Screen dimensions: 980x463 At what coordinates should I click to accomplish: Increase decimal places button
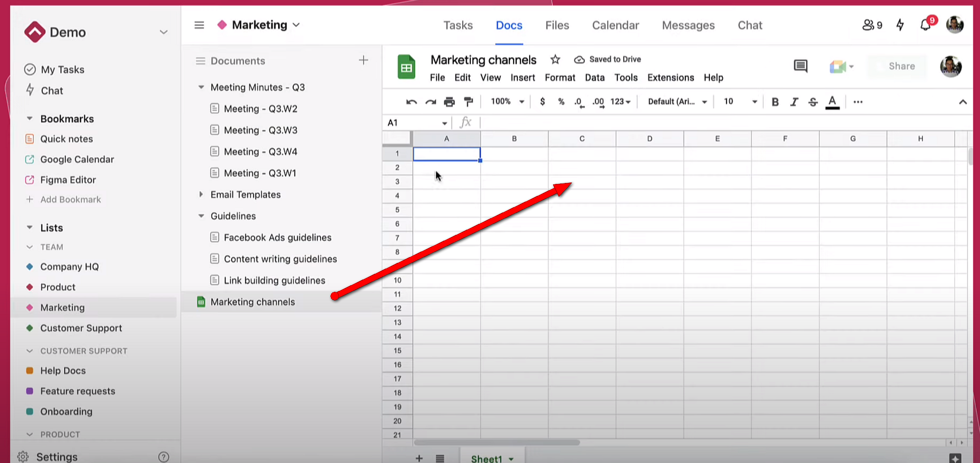pyautogui.click(x=598, y=102)
